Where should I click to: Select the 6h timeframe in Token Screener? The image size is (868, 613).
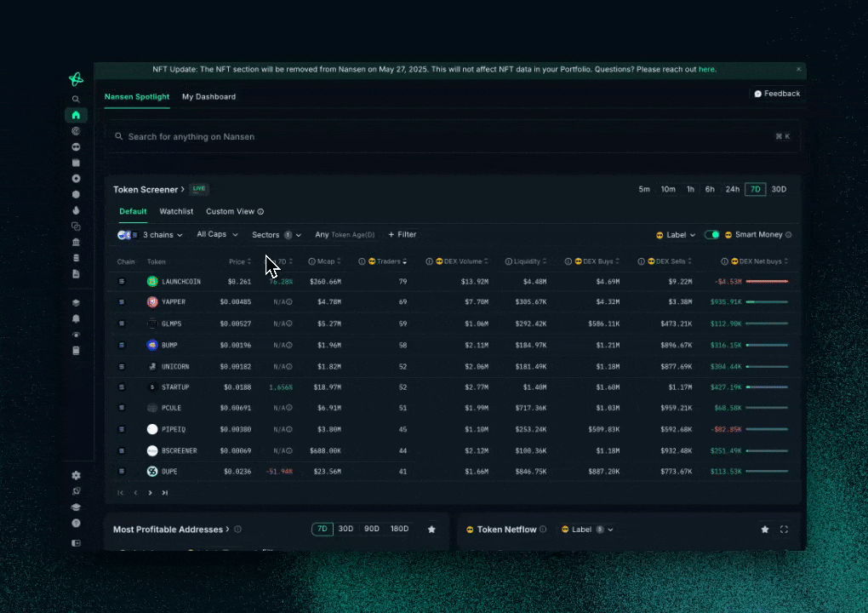[x=710, y=189]
